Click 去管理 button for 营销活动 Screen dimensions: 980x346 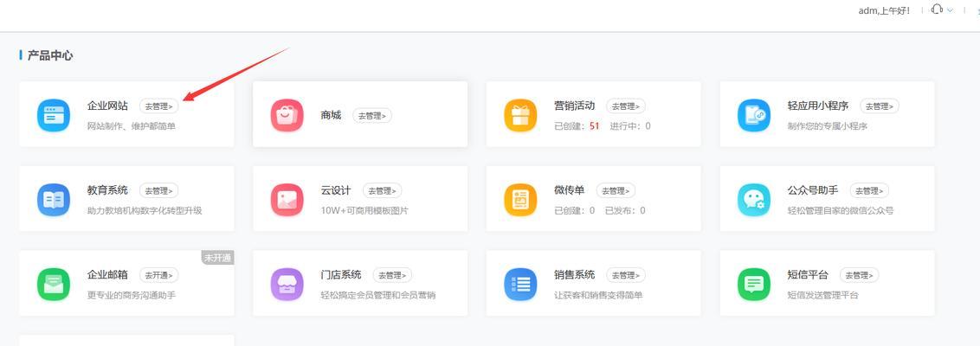point(626,106)
